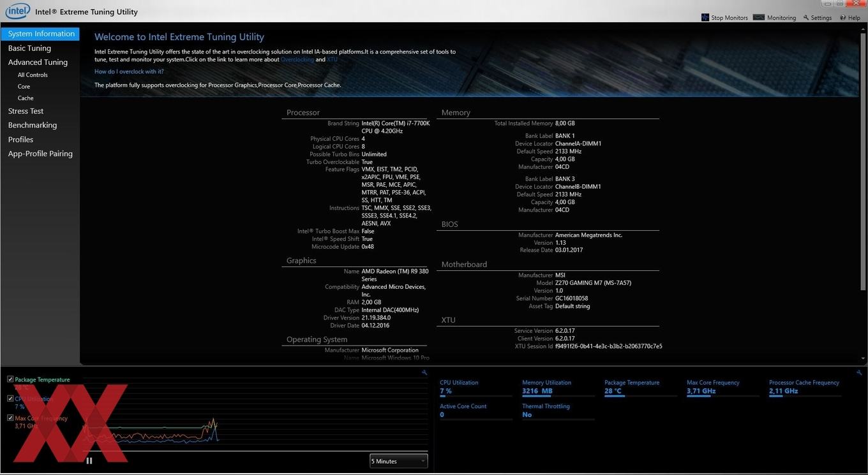Click the Graphics section heading

(x=301, y=261)
